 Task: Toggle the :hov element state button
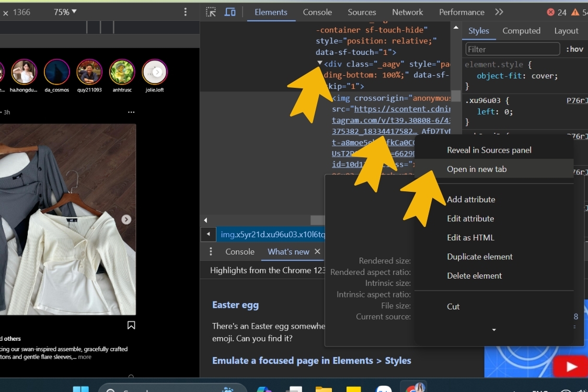click(574, 49)
